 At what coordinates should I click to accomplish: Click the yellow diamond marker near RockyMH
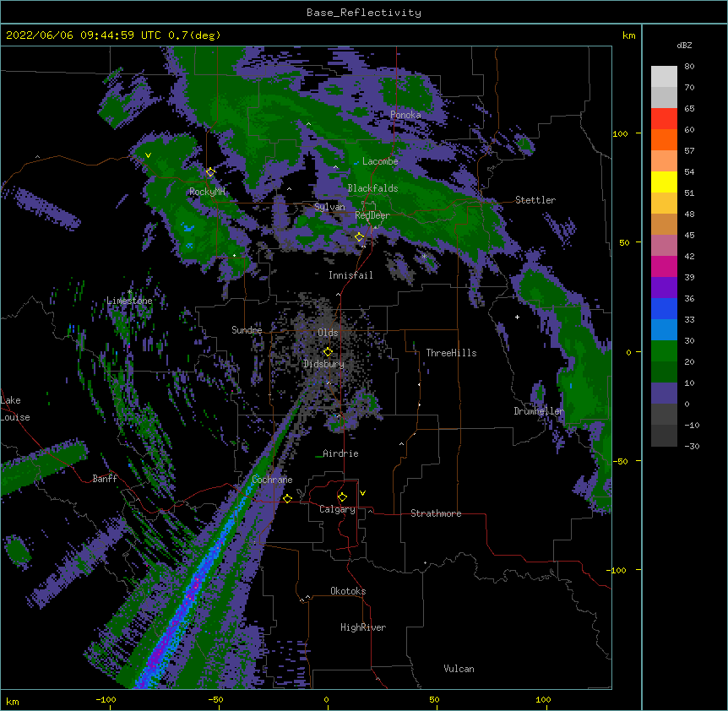point(210,172)
